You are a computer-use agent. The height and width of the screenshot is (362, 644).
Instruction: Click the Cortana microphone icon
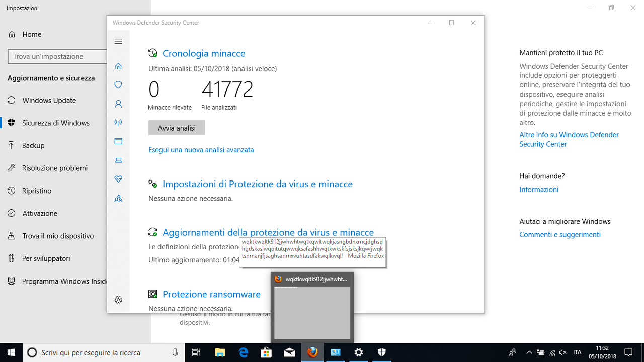click(x=175, y=352)
